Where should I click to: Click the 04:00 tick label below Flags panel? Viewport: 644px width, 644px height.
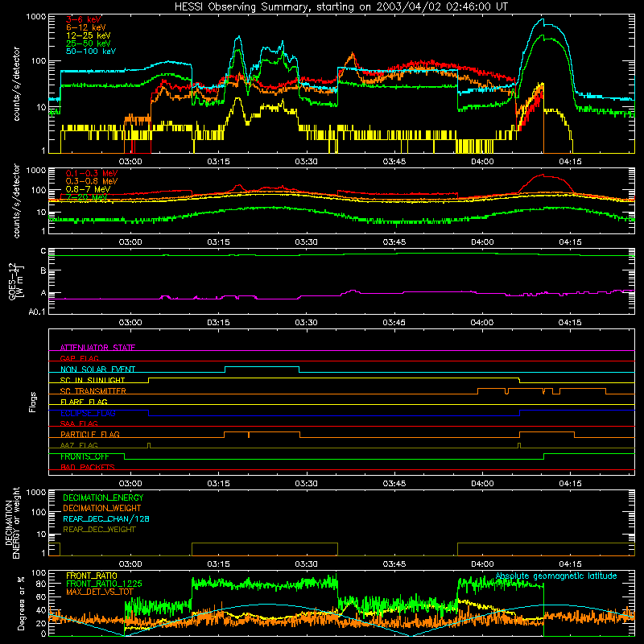tap(482, 484)
